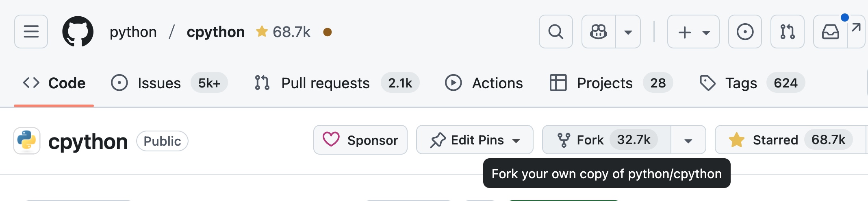Open the Actions tab
Image resolution: width=868 pixels, height=201 pixels.
point(484,83)
